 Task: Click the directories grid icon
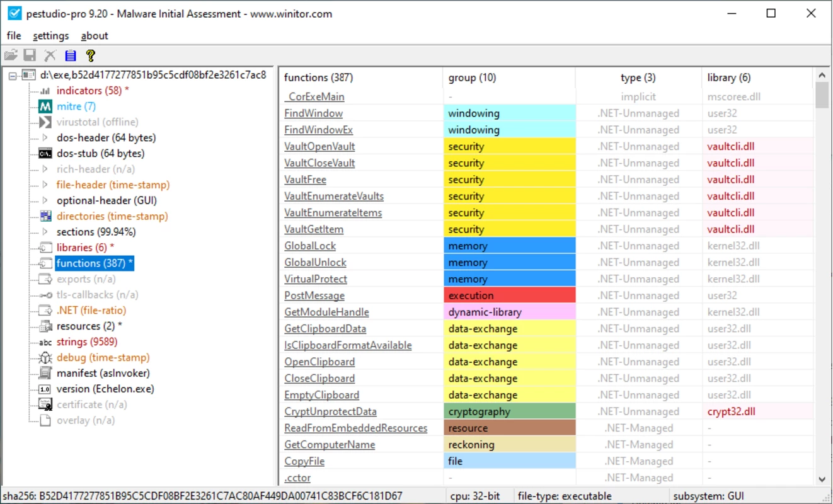tap(45, 216)
